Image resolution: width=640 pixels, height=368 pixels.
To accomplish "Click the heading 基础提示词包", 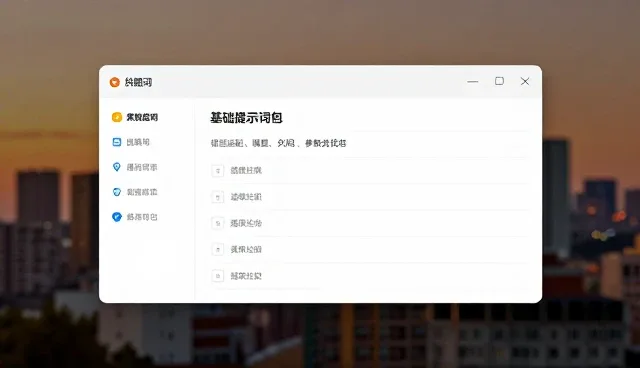I will (246, 118).
